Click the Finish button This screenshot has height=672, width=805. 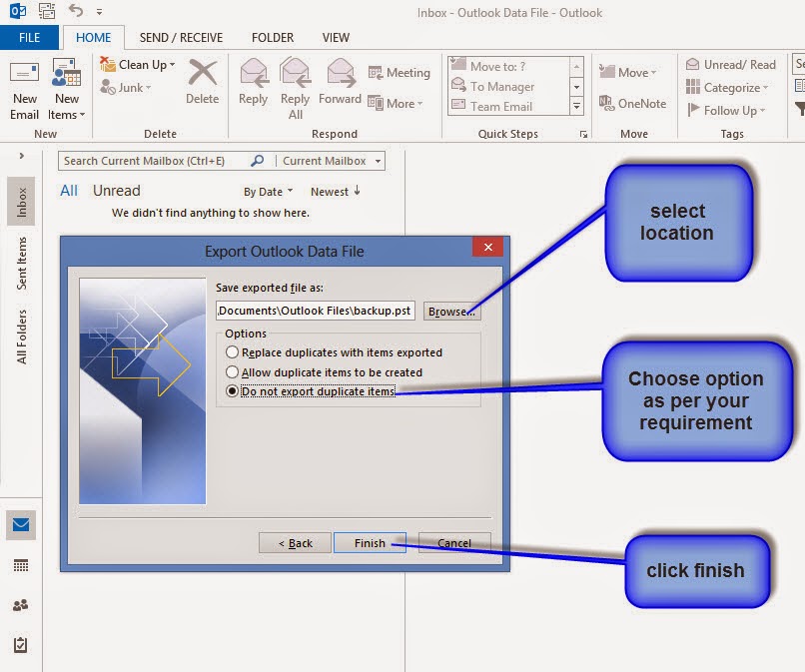tap(370, 542)
